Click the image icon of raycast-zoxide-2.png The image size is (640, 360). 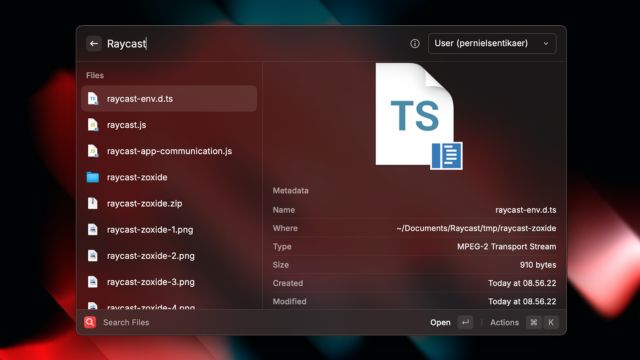93,256
